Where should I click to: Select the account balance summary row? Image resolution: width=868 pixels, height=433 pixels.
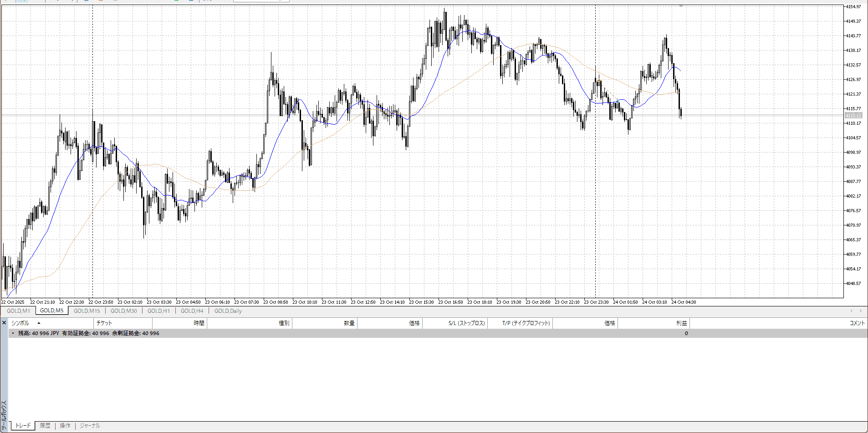pyautogui.click(x=89, y=333)
